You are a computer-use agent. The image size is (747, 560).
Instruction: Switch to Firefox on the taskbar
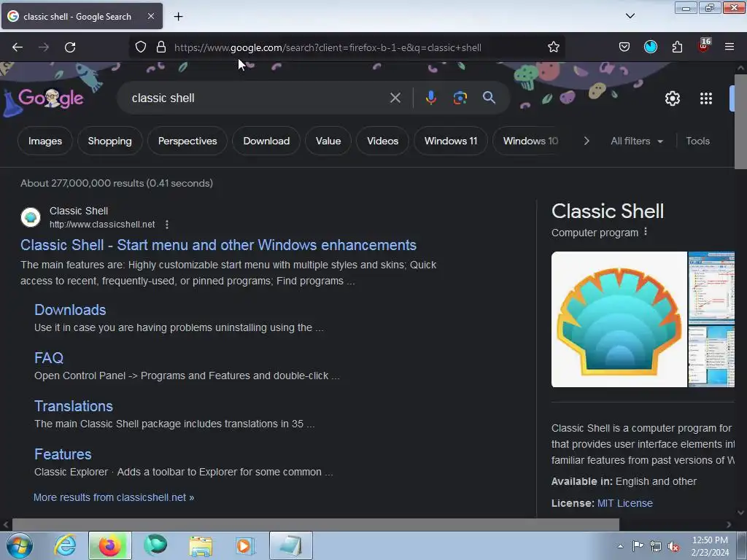110,545
